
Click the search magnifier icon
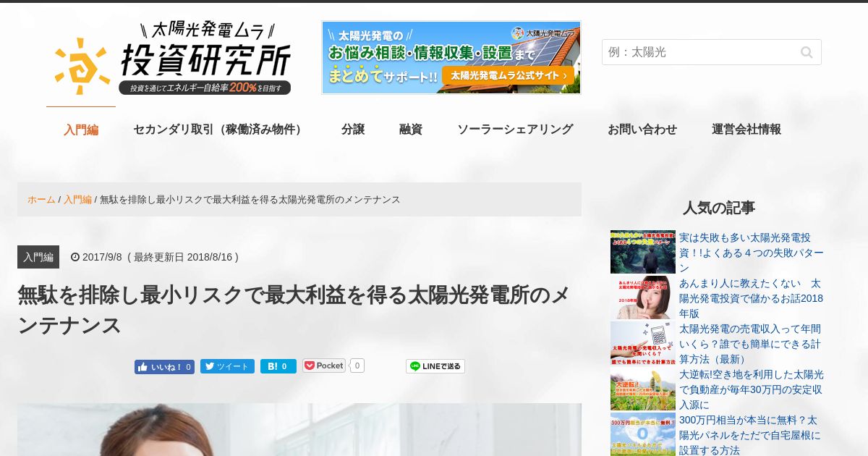pos(807,52)
